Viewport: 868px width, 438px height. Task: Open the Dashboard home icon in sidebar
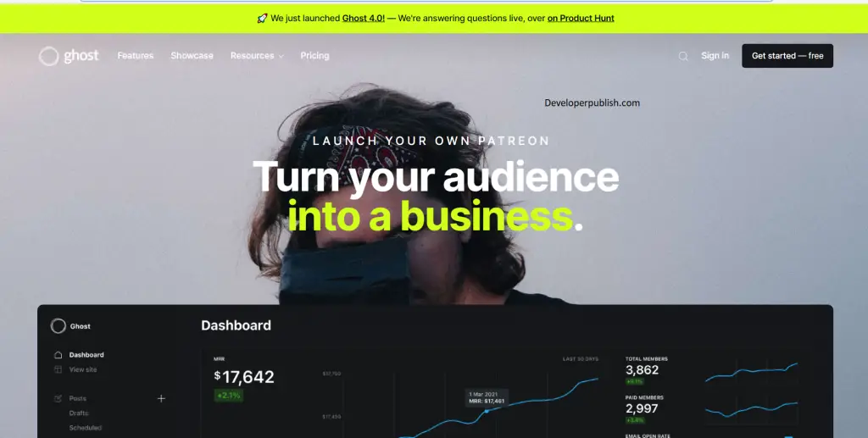pos(58,354)
